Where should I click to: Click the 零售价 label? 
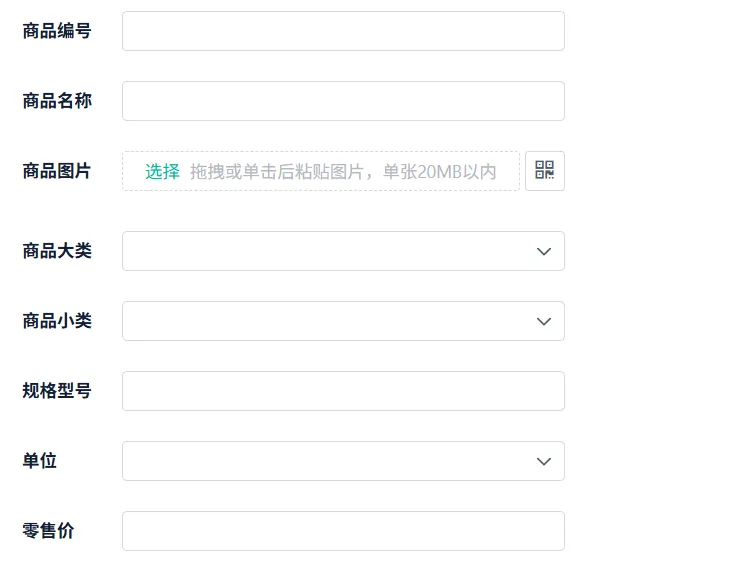pos(48,531)
